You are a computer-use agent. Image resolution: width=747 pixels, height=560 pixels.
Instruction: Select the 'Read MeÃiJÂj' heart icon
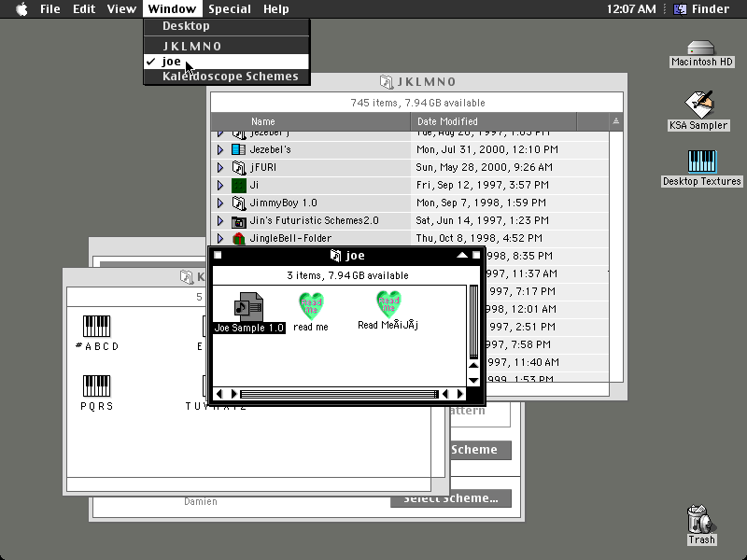pos(388,304)
